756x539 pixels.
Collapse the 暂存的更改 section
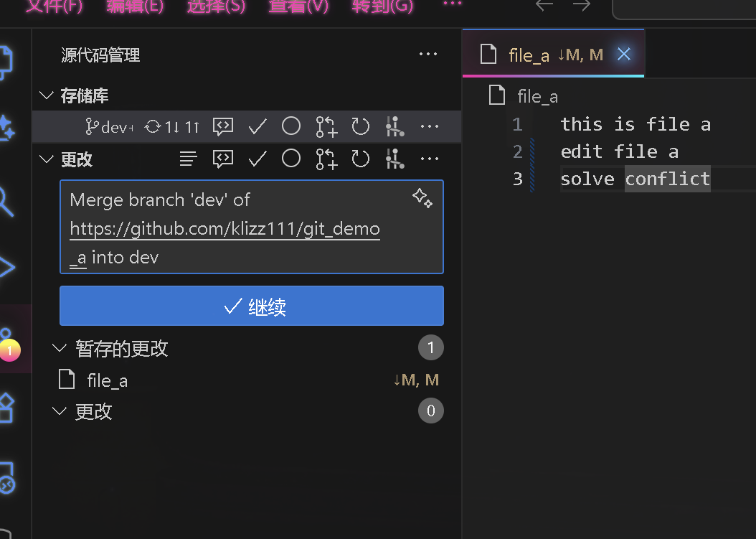pos(60,347)
